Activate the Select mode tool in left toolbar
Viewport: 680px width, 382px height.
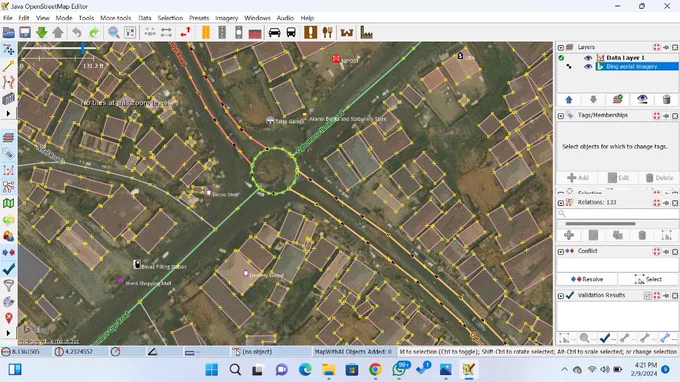point(9,50)
